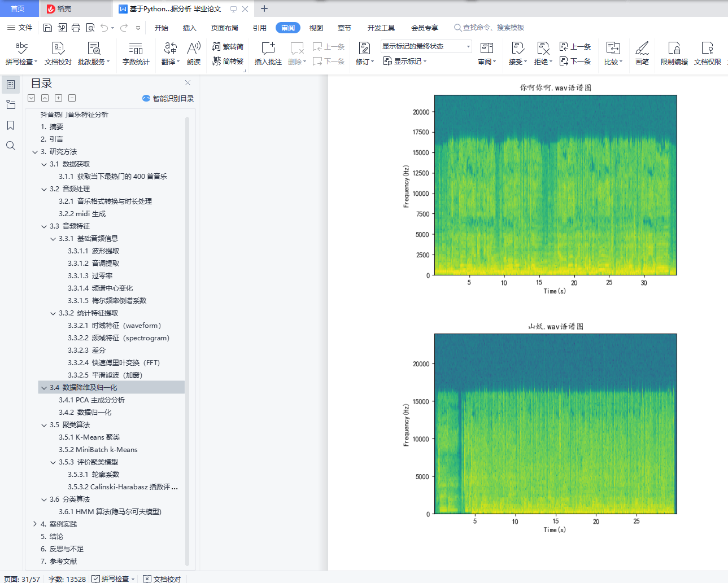The height and width of the screenshot is (583, 728).
Task: Click the search icon in left sidebar
Action: click(11, 146)
